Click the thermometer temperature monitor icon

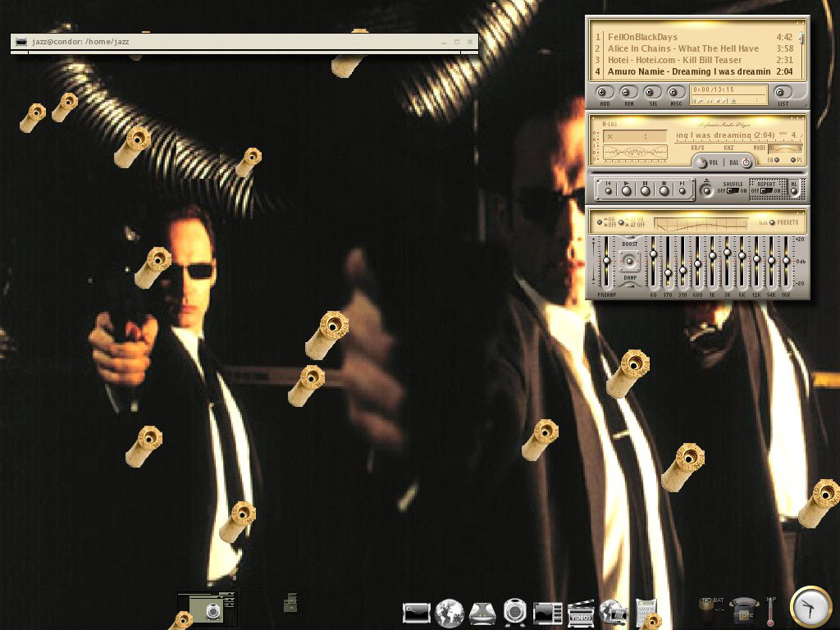tap(771, 610)
